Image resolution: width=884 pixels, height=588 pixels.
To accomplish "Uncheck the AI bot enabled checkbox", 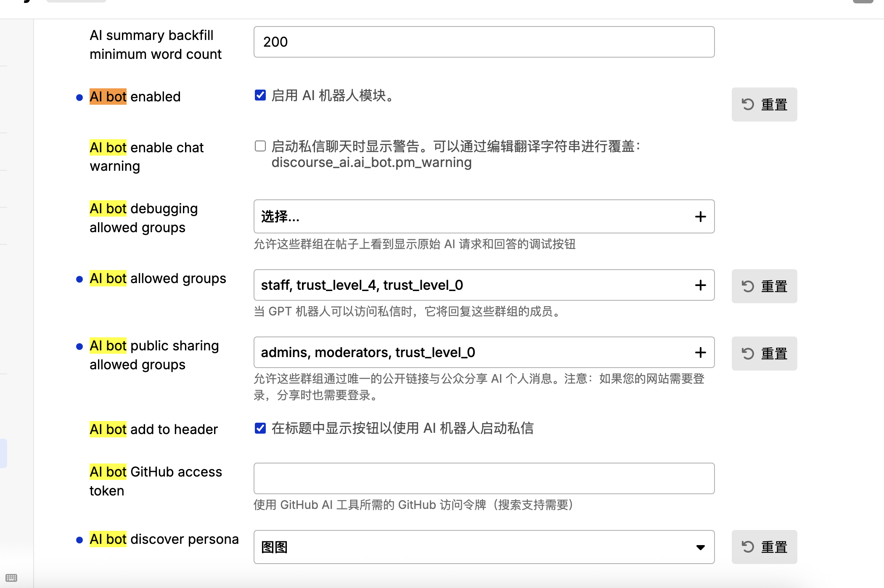I will coord(260,95).
